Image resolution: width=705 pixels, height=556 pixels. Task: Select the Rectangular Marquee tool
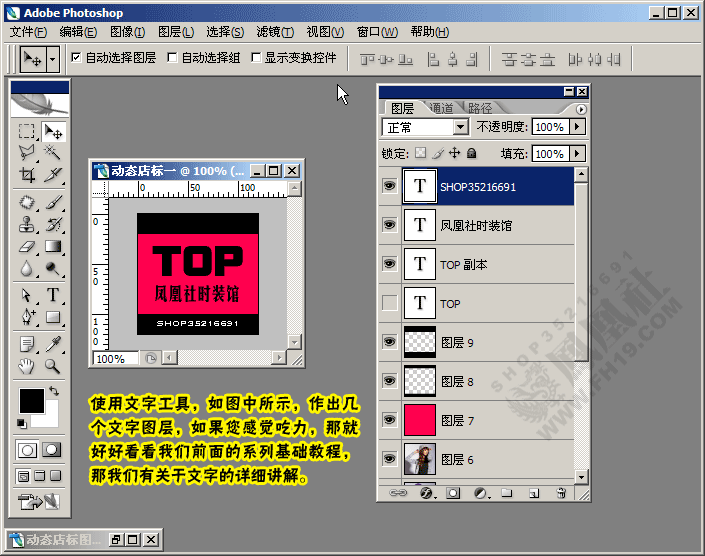point(27,132)
